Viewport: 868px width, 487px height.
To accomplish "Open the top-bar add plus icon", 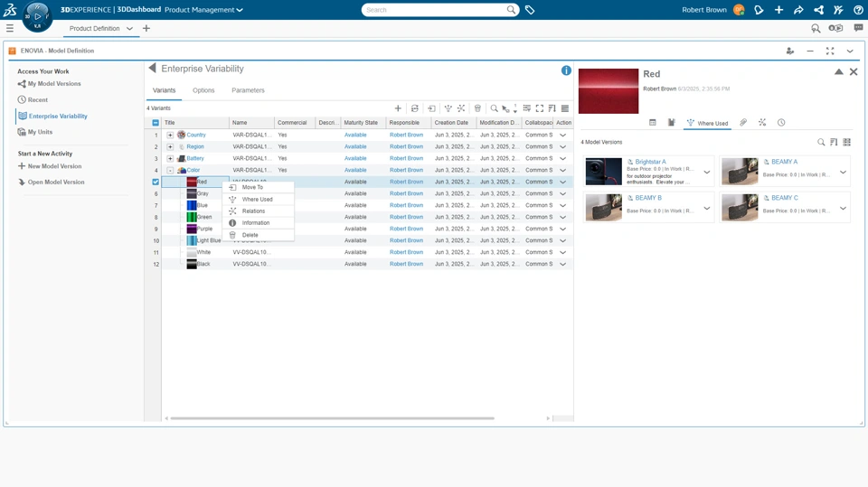I will point(778,10).
